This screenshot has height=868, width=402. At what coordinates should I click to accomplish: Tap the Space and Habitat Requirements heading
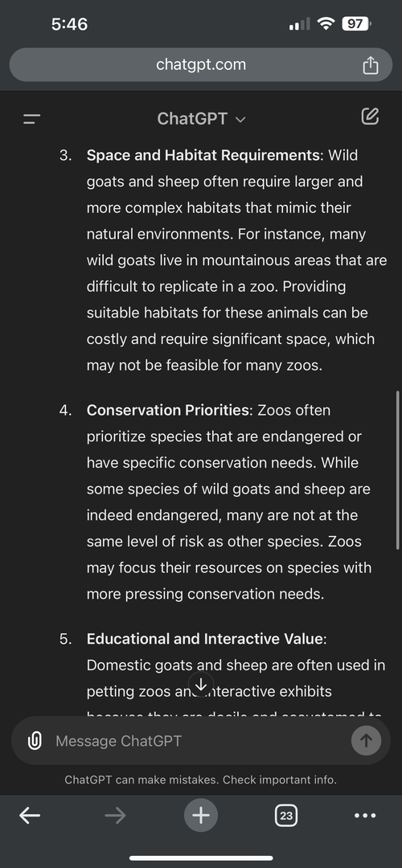pos(203,155)
